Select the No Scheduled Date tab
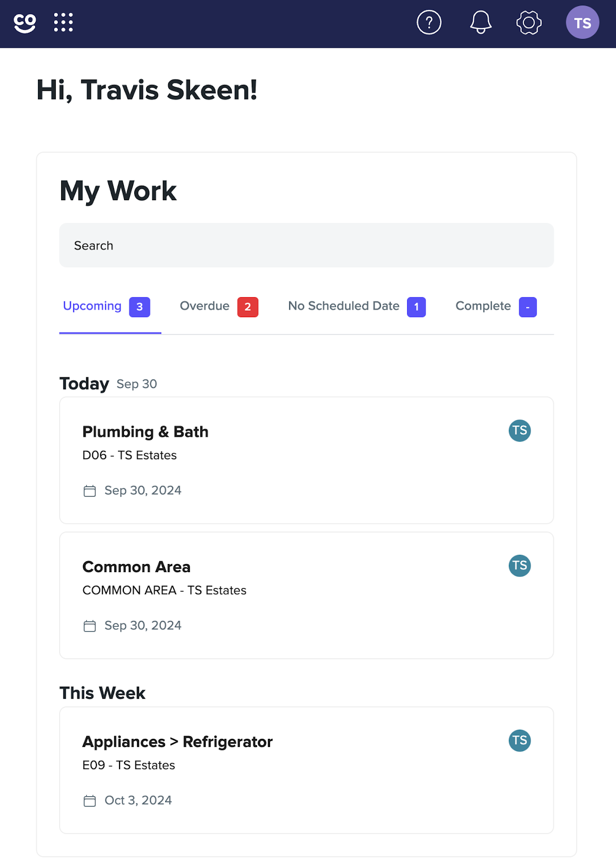Viewport: 616px width, 866px height. (x=357, y=307)
